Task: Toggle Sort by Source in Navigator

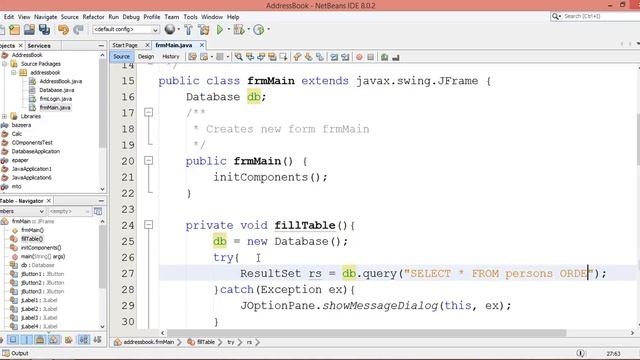Action: coord(98,340)
